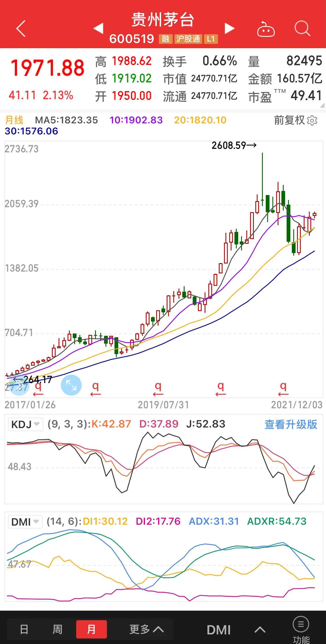Tap the turnover rate 0.66%
The image size is (326, 644).
[x=220, y=61]
